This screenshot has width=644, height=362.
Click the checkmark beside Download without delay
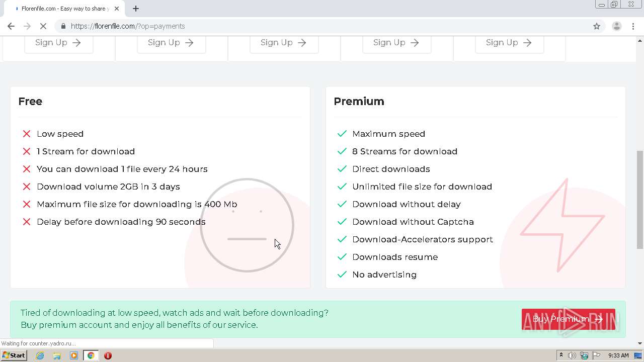point(342,204)
